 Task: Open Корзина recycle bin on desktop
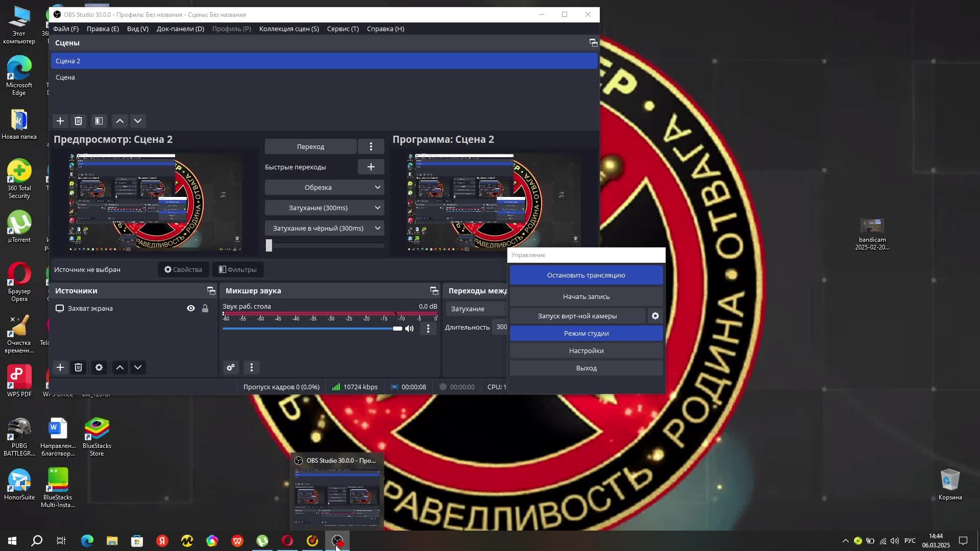pos(950,485)
